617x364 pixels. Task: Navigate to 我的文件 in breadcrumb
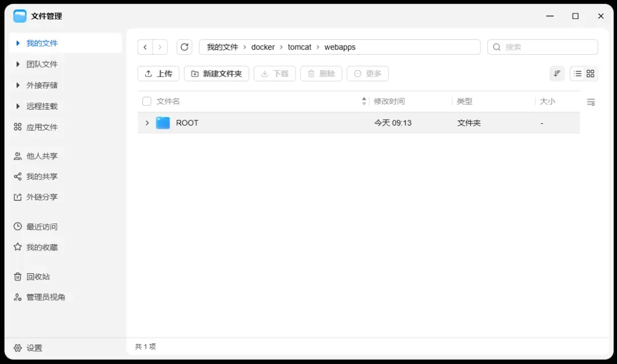[223, 47]
